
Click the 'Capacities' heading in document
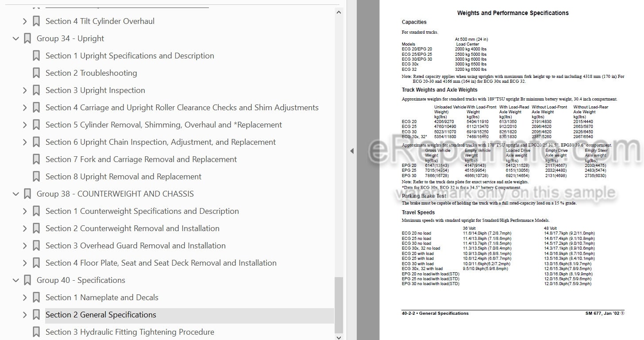tap(414, 22)
